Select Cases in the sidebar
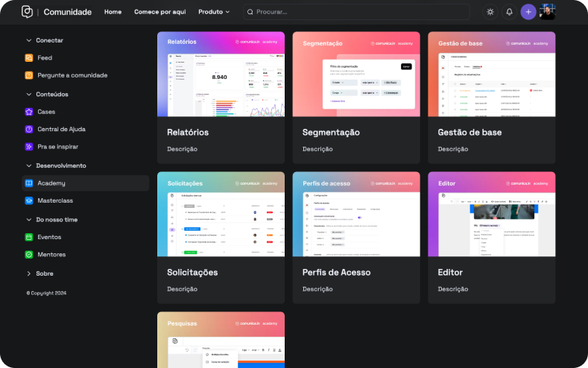 point(46,112)
